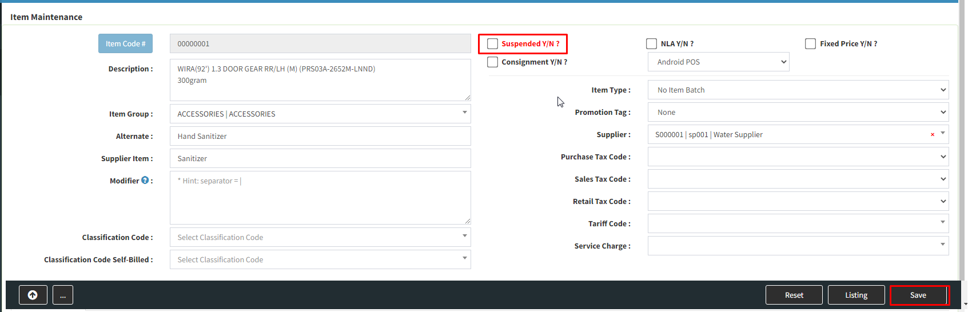Clear the Supplier selection with red x
Image resolution: width=980 pixels, height=312 pixels.
click(933, 135)
